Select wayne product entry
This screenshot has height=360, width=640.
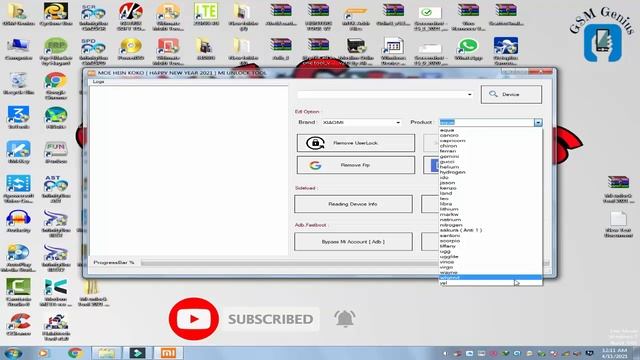pos(491,272)
